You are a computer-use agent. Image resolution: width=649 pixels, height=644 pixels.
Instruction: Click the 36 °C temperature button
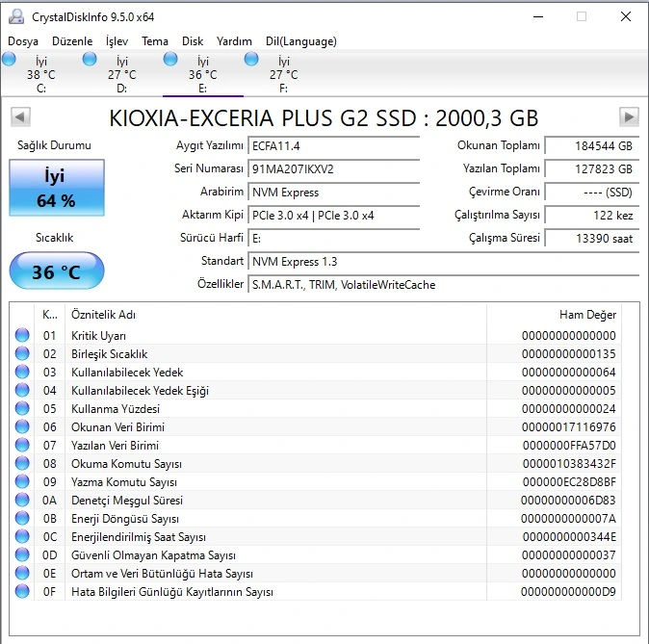(57, 271)
